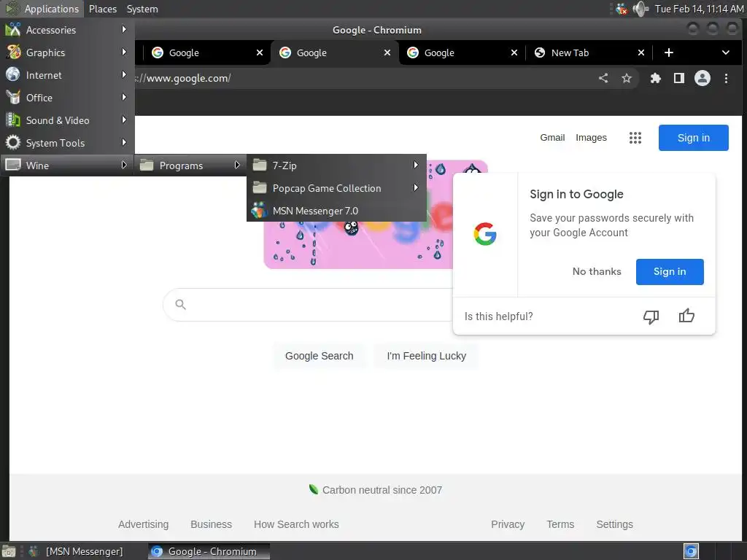Click the I'm Feeling Lucky button

(x=426, y=356)
